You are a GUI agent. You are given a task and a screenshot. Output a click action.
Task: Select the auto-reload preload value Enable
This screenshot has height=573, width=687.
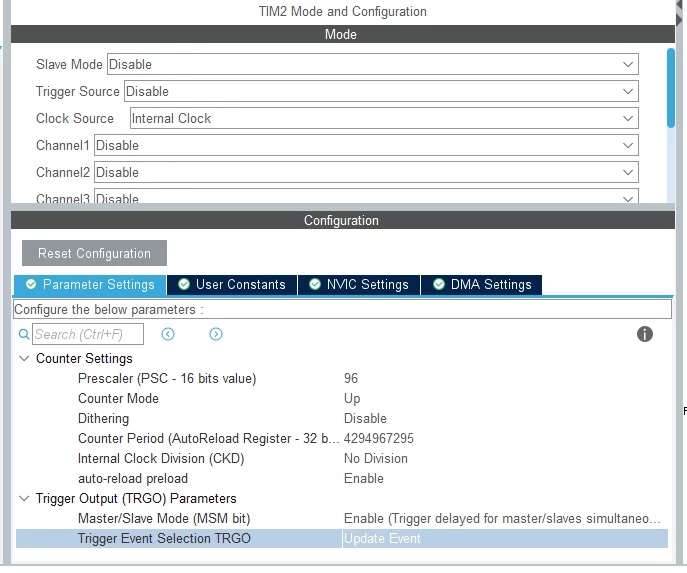pos(364,479)
